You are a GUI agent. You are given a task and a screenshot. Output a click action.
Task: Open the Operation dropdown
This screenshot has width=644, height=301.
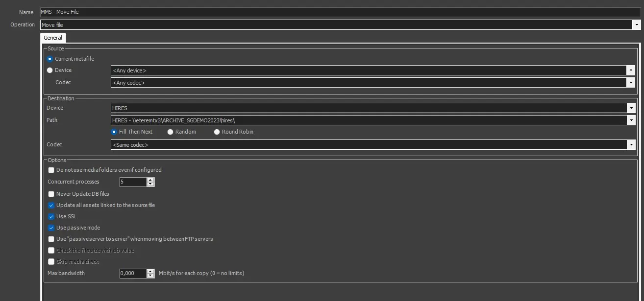click(x=636, y=24)
